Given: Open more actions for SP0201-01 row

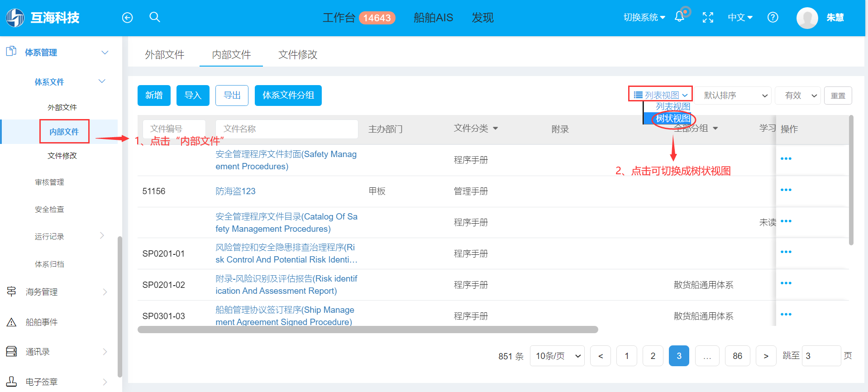Looking at the screenshot, I should (x=786, y=252).
